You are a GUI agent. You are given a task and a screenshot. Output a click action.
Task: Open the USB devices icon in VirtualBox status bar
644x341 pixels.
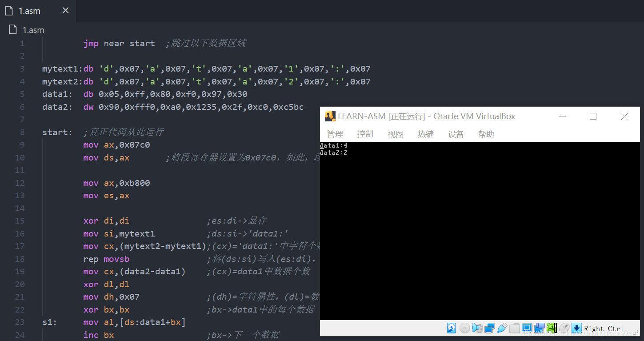[x=502, y=328]
